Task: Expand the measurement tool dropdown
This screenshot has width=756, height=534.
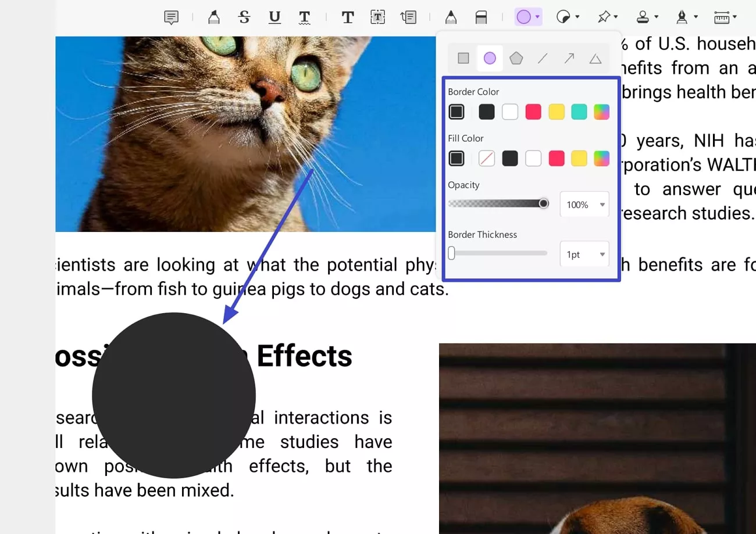Action: [x=735, y=17]
